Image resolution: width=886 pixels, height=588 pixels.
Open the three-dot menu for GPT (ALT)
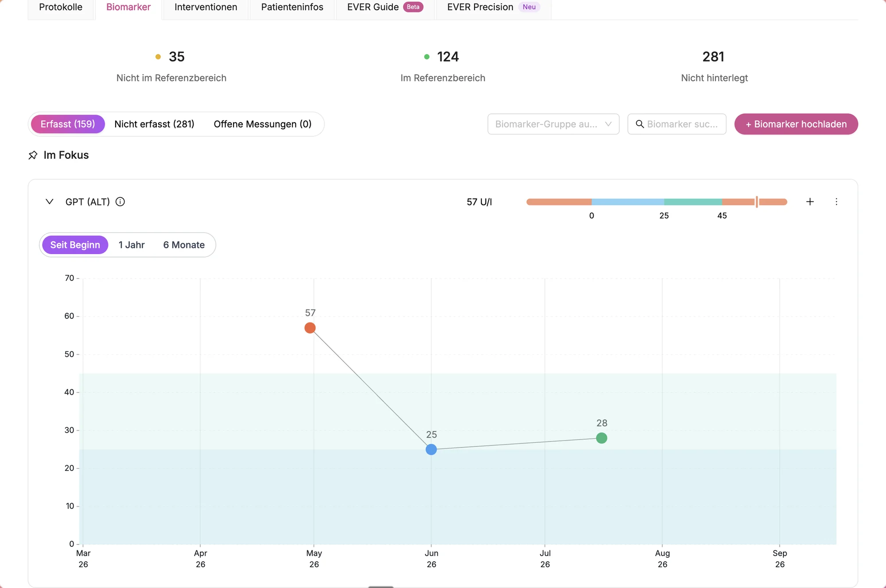point(836,202)
